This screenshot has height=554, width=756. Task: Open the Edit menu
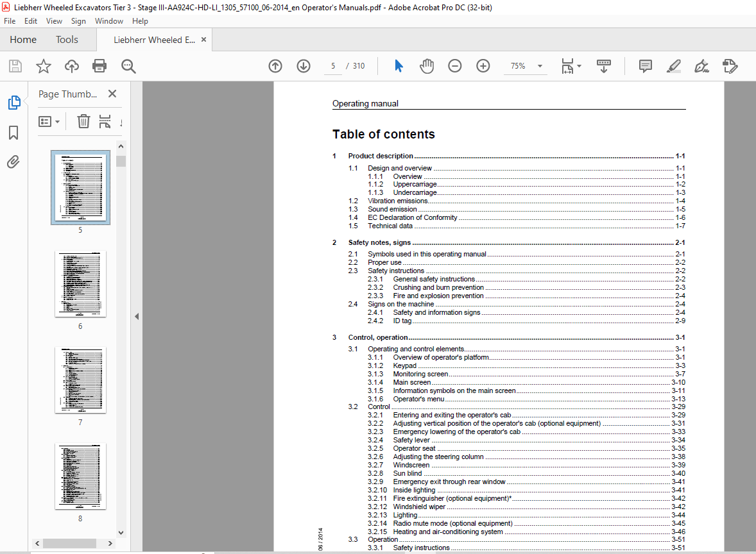(31, 21)
